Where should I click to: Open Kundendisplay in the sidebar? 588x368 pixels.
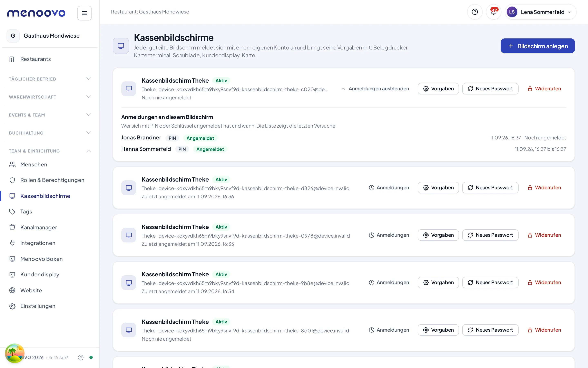click(x=50, y=275)
